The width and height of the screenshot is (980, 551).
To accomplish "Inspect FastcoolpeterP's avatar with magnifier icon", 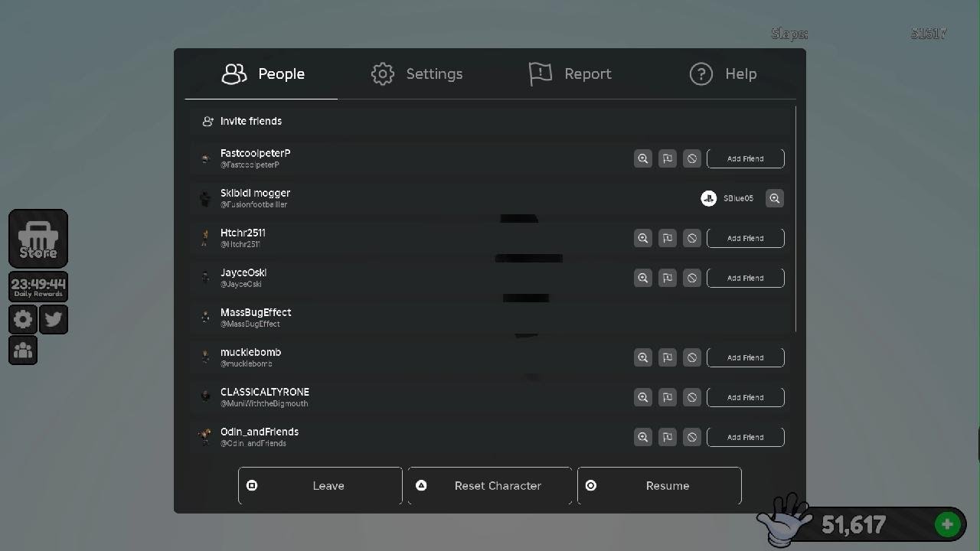I will point(643,158).
